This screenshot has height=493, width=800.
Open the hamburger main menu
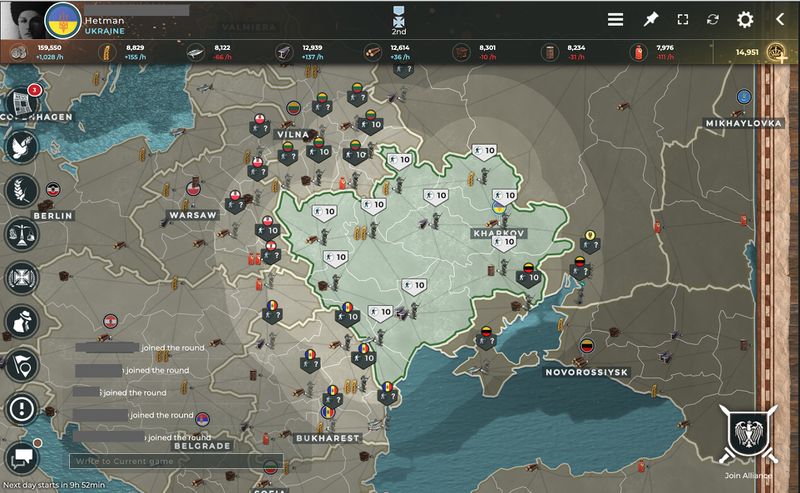[615, 19]
